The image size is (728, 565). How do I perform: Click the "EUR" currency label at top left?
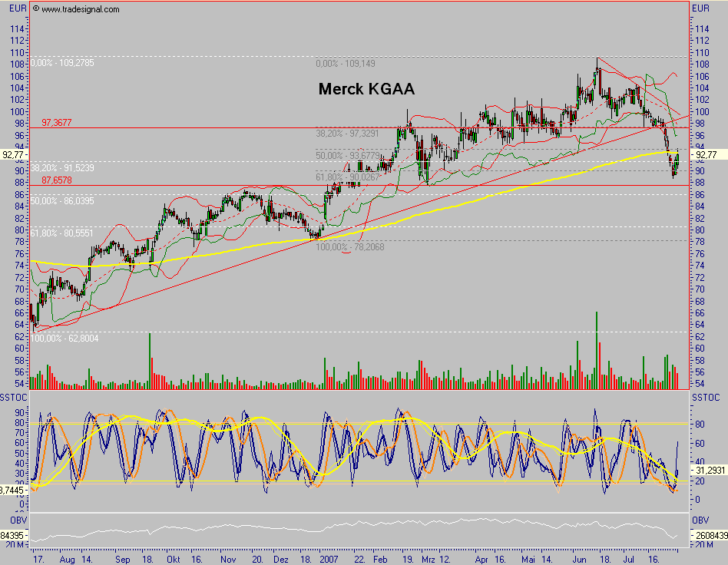point(18,8)
